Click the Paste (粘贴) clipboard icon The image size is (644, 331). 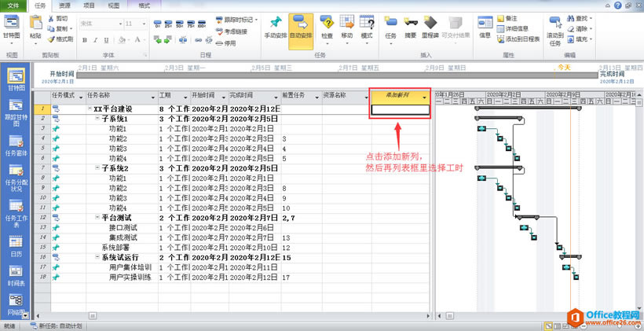coord(35,23)
